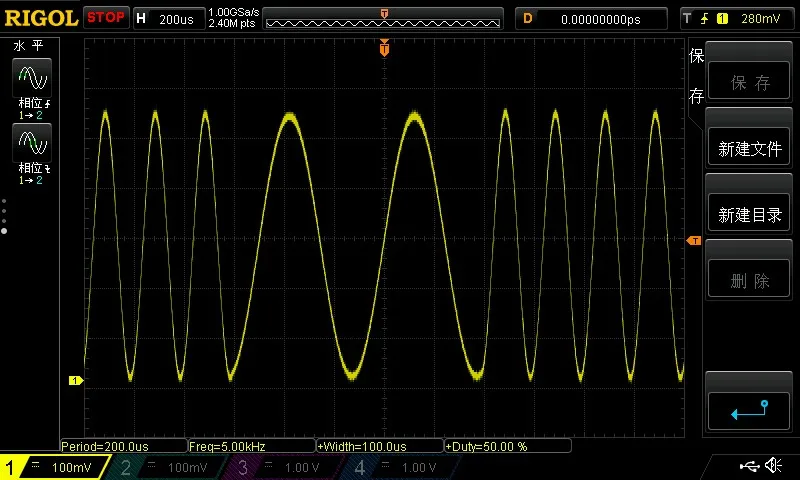The height and width of the screenshot is (480, 800).
Task: Click the 280mV trigger level value
Action: pos(760,19)
